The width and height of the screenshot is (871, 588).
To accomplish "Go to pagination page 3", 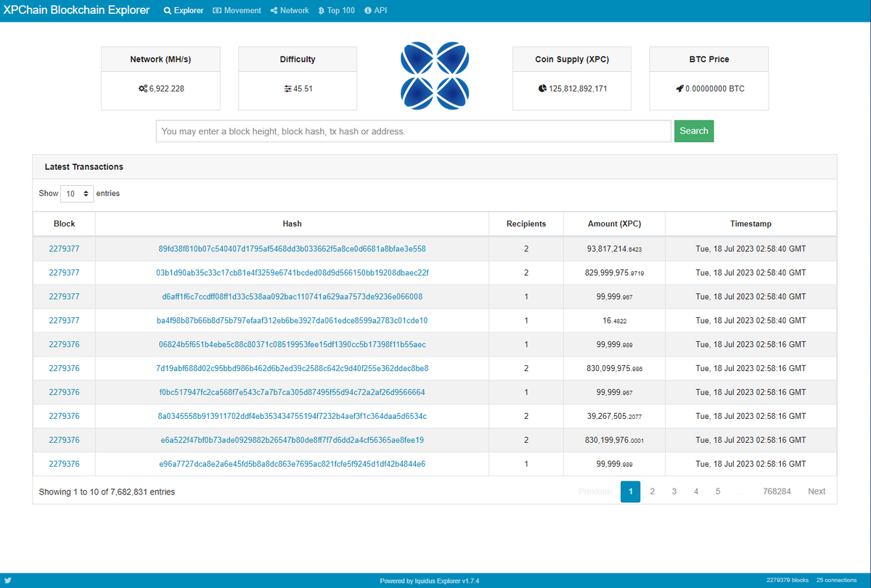I will (x=674, y=491).
